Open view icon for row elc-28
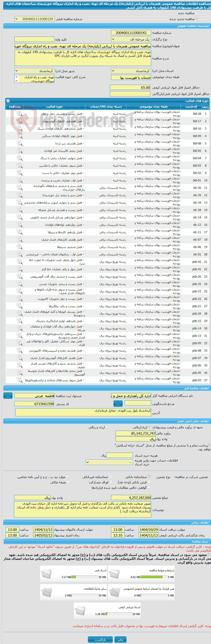This screenshot has width=211, height=644. 19,210
